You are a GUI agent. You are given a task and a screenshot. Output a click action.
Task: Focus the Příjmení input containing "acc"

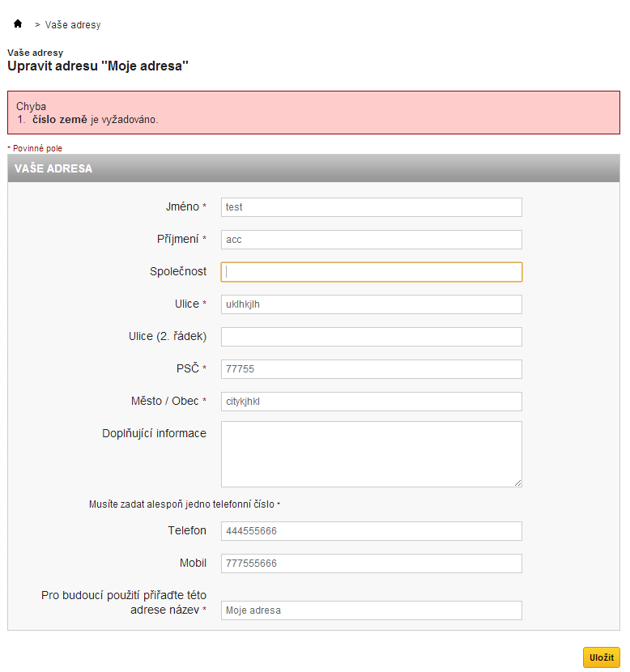click(x=371, y=240)
